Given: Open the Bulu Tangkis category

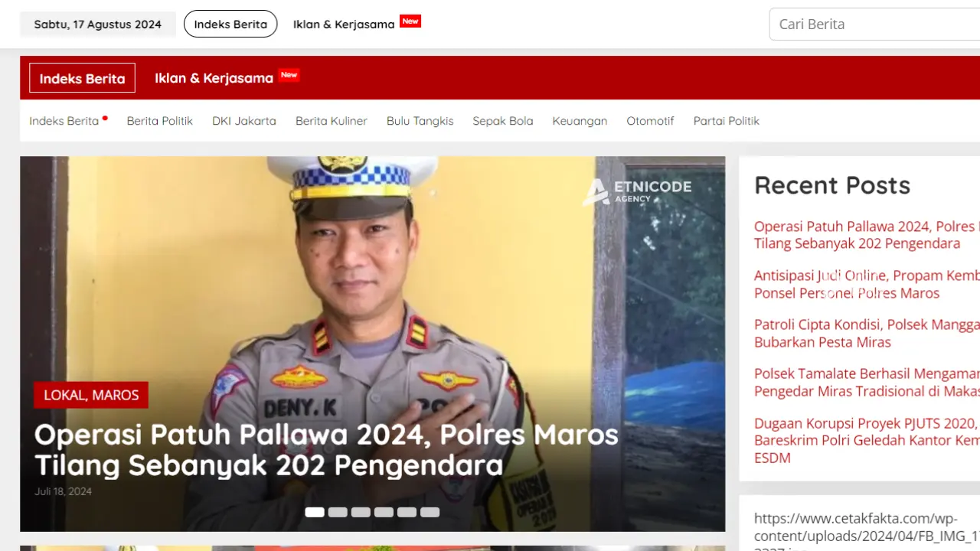Looking at the screenshot, I should pyautogui.click(x=420, y=121).
